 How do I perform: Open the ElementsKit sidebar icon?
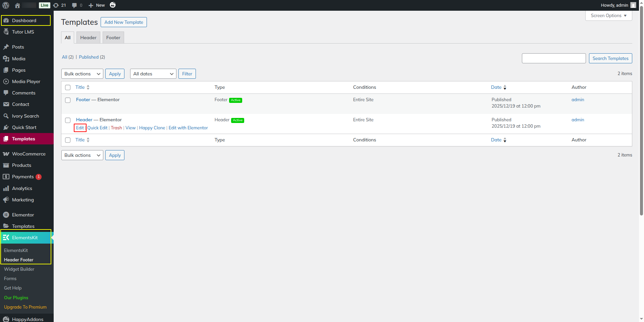click(6, 238)
